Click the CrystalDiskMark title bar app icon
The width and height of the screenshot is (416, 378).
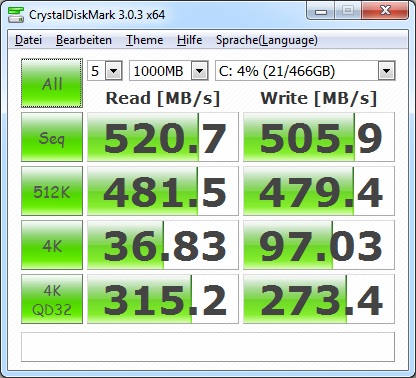16,14
